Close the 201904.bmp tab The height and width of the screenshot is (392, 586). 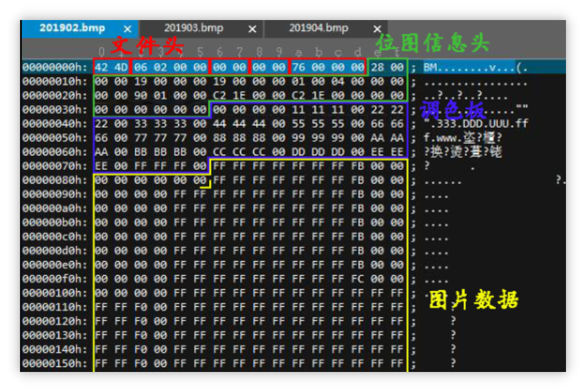[377, 29]
